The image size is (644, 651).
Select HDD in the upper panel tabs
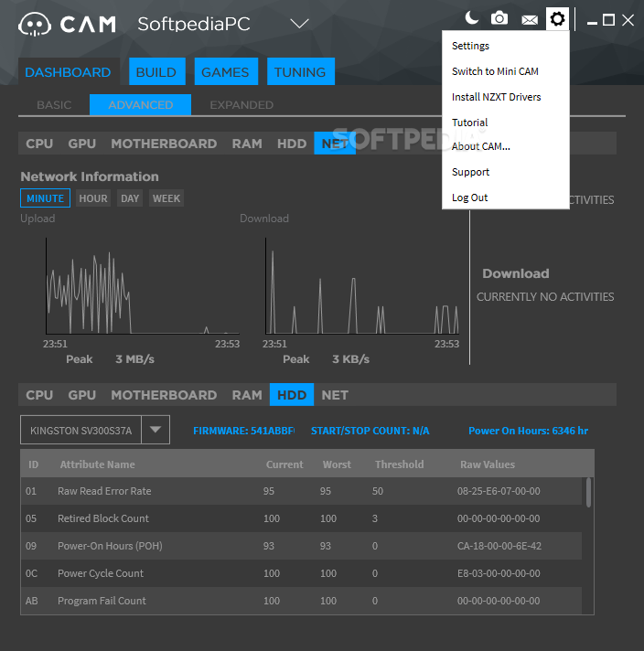[292, 144]
